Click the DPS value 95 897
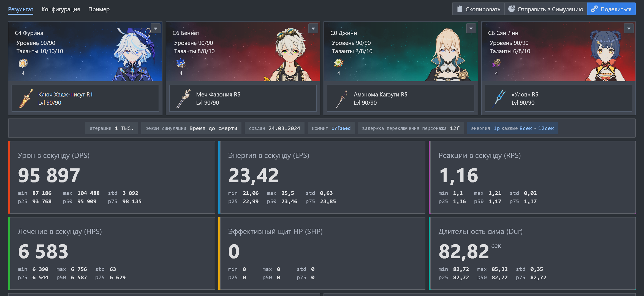The width and height of the screenshot is (644, 296). click(x=49, y=175)
